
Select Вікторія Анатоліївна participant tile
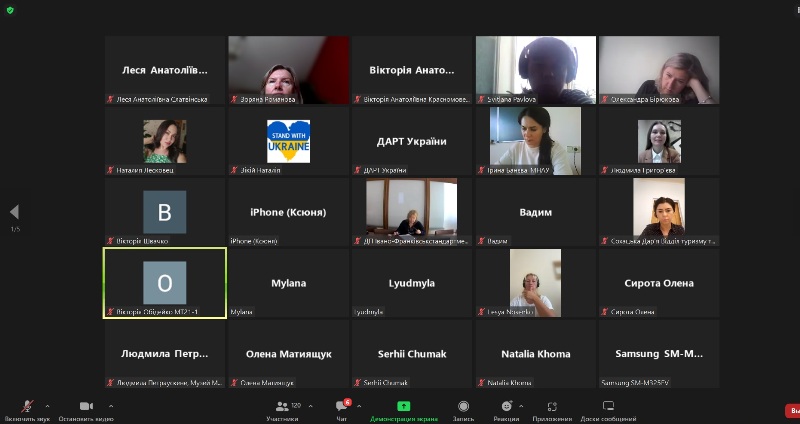coord(412,70)
